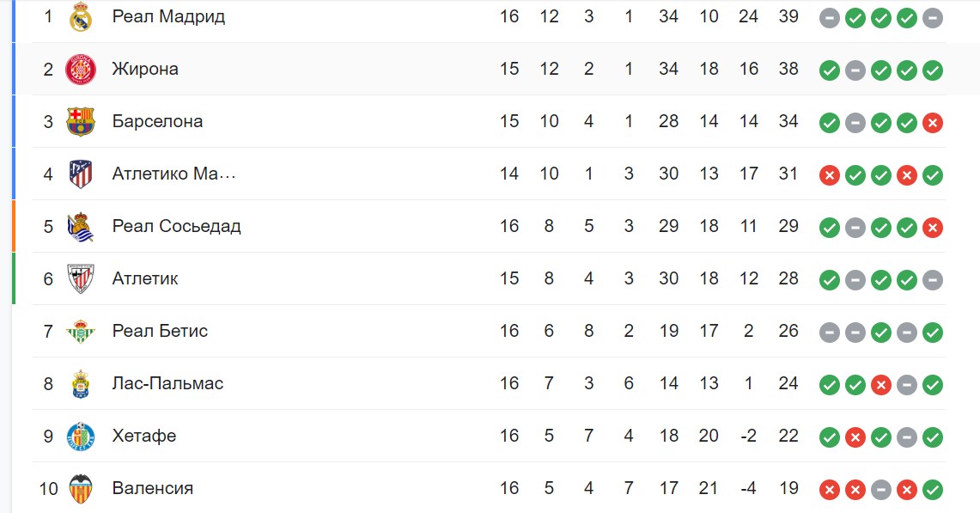This screenshot has width=980, height=513.
Task: Open the Хетафе team row
Action: (489, 436)
